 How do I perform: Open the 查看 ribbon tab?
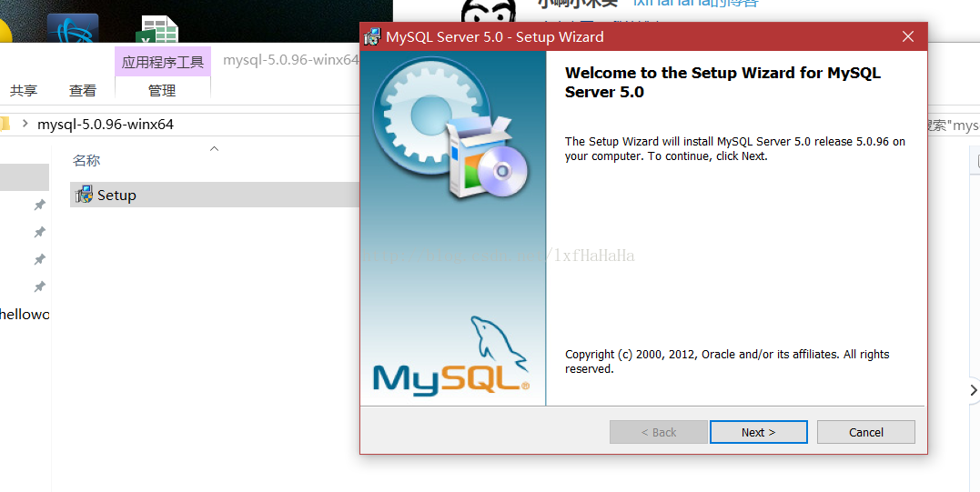coord(83,91)
